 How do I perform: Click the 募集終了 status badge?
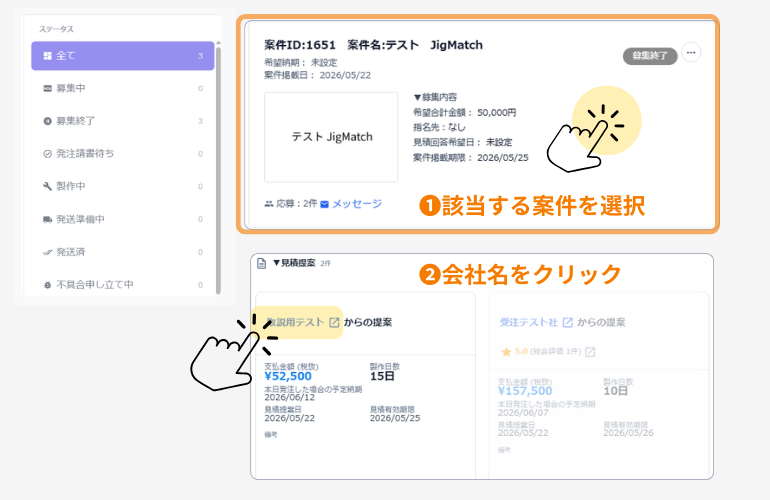click(650, 56)
